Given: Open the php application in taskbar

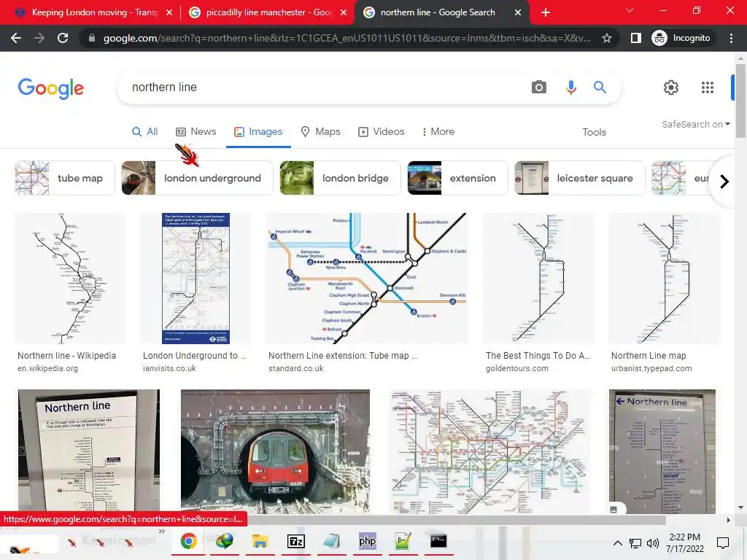Looking at the screenshot, I should (x=368, y=542).
